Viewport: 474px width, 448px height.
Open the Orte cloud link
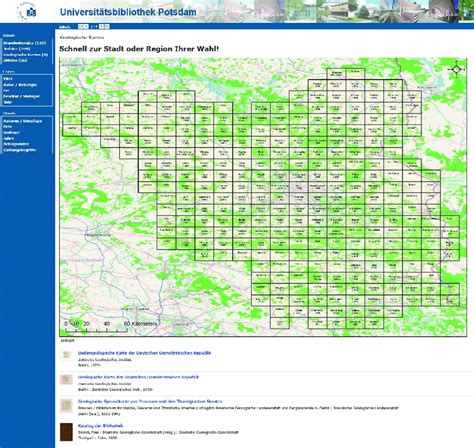click(x=8, y=127)
